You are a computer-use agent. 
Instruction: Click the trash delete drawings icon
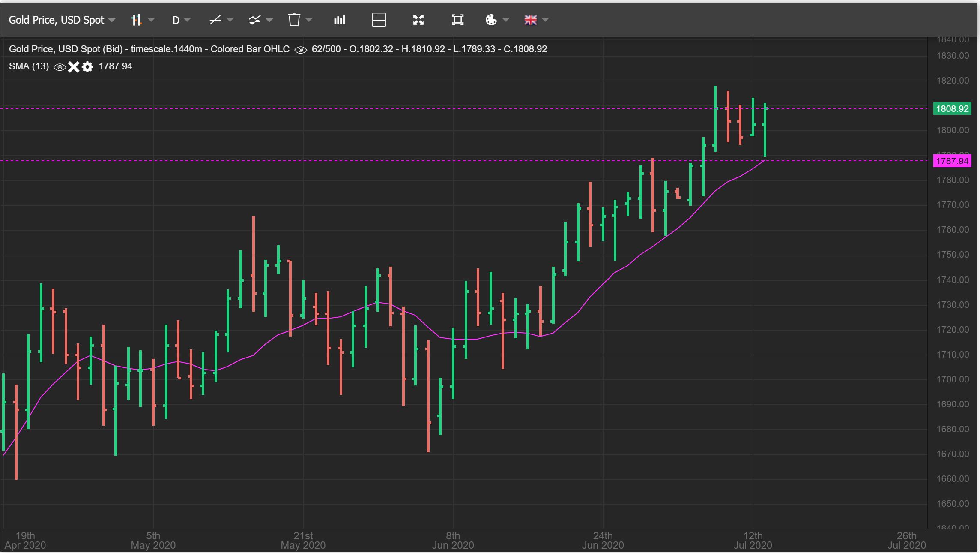click(294, 20)
